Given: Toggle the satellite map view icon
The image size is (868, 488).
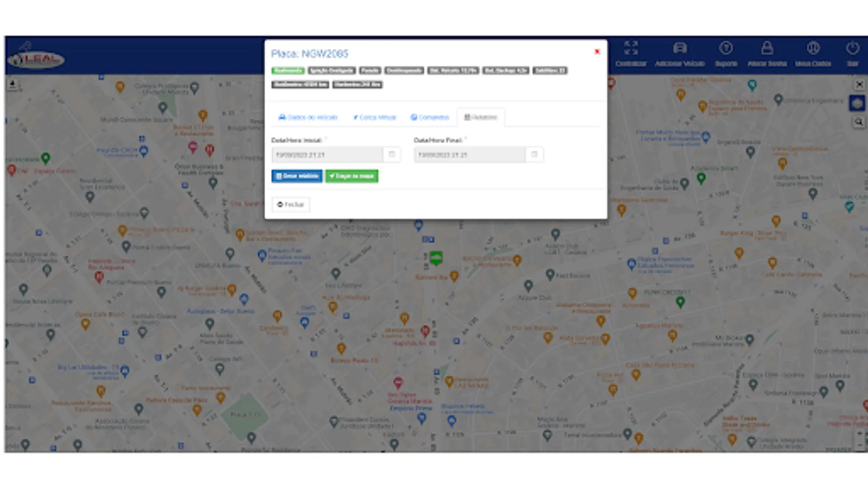Looking at the screenshot, I should [858, 102].
